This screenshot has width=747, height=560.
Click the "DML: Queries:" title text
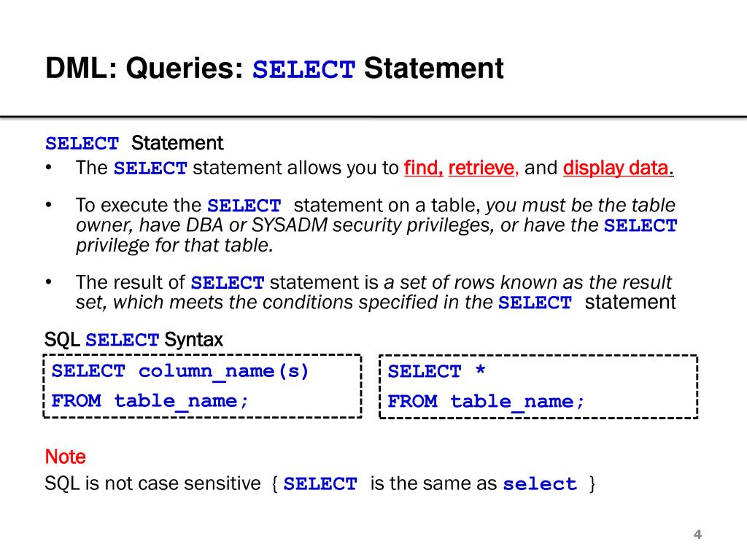(144, 68)
